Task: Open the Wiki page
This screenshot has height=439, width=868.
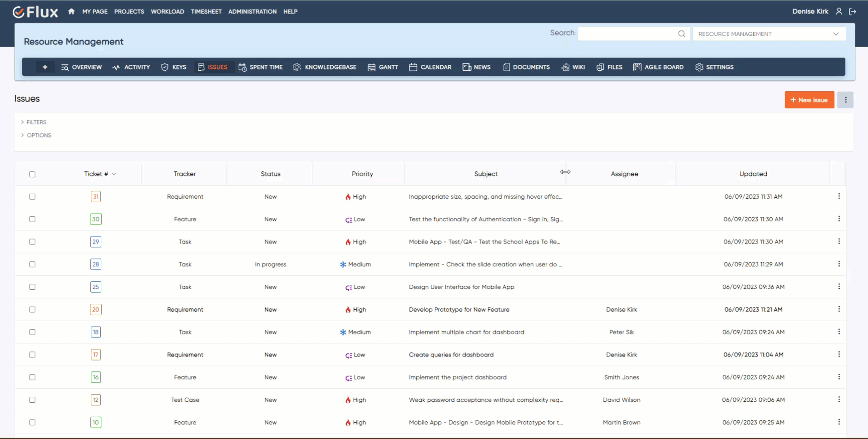Action: coord(573,67)
